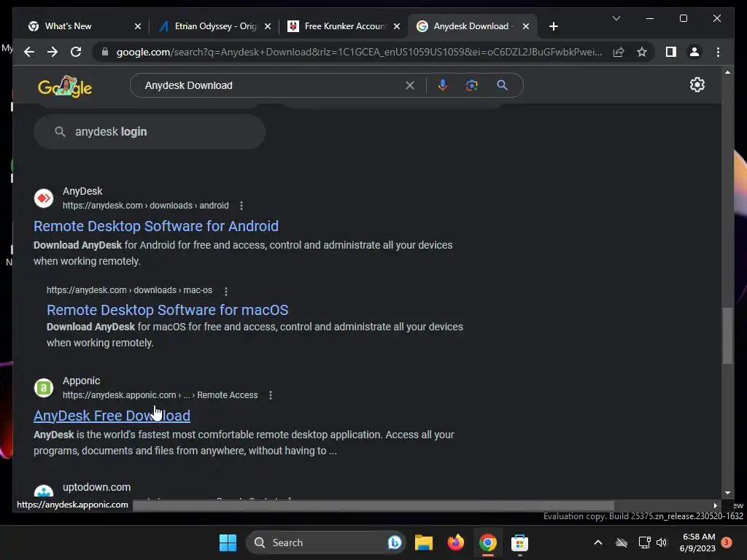Open the OneDrive tray icon
The width and height of the screenshot is (747, 560).
pyautogui.click(x=622, y=542)
